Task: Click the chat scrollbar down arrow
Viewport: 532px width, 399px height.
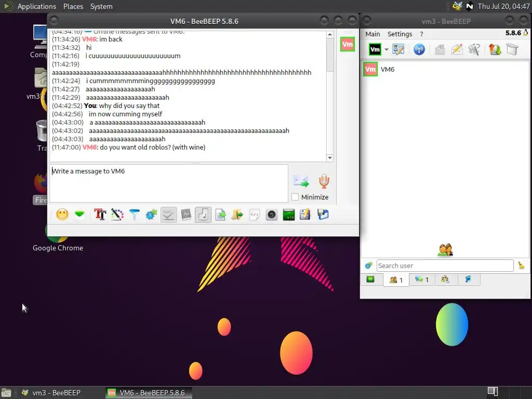Action: [330, 158]
